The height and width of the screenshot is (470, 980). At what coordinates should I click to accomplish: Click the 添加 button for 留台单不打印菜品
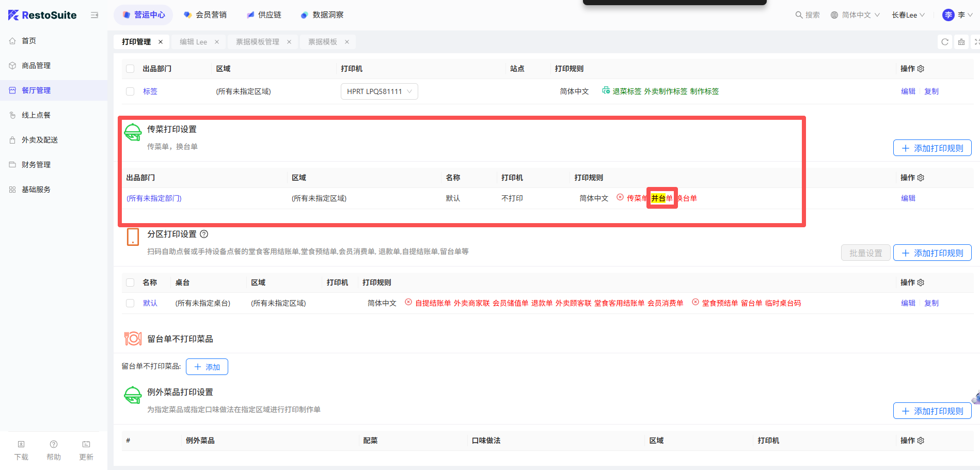pyautogui.click(x=207, y=367)
